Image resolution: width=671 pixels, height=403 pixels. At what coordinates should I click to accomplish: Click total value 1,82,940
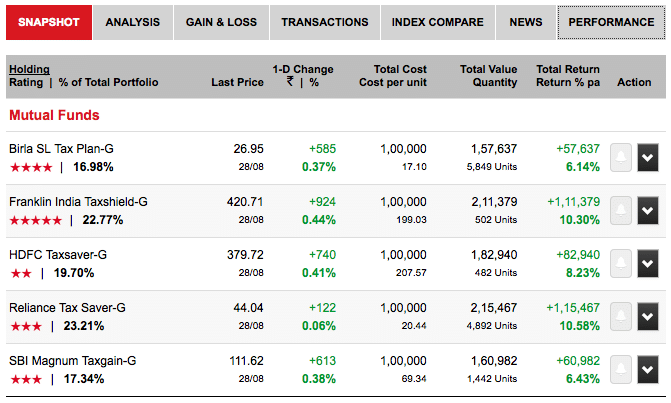coord(494,255)
